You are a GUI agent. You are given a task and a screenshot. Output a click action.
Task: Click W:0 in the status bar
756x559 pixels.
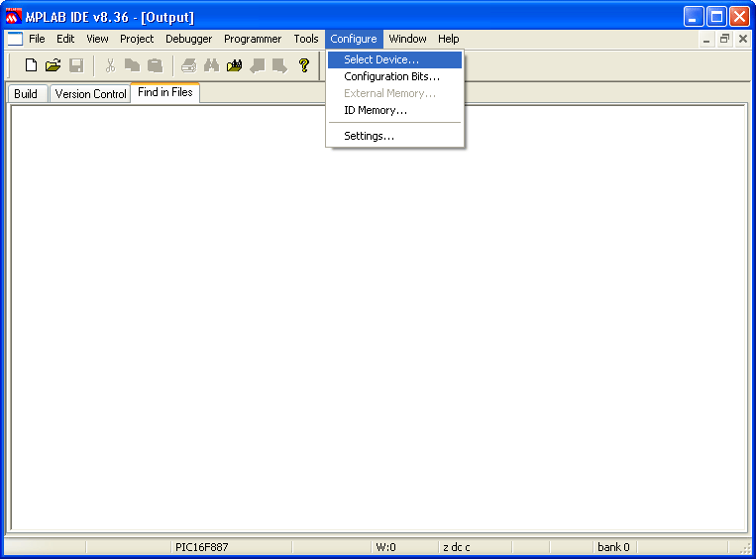click(385, 547)
